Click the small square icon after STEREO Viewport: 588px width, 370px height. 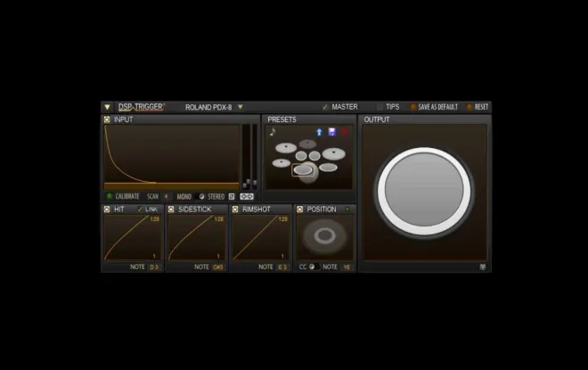pos(232,196)
